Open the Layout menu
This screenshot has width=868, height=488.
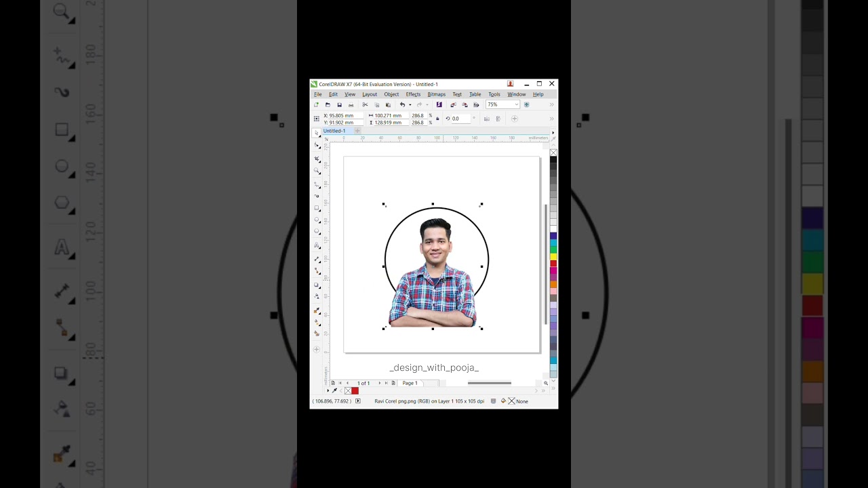point(370,94)
